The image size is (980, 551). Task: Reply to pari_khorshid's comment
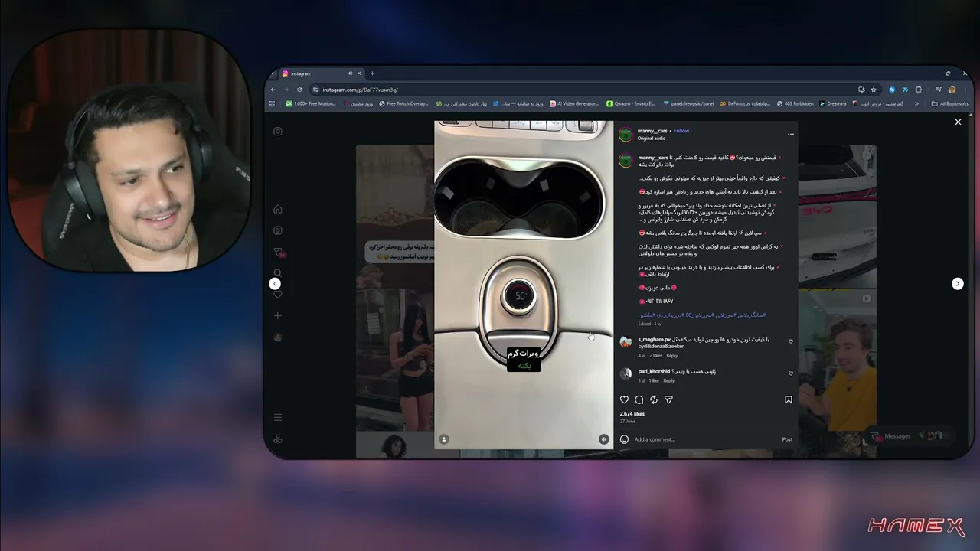click(x=668, y=380)
